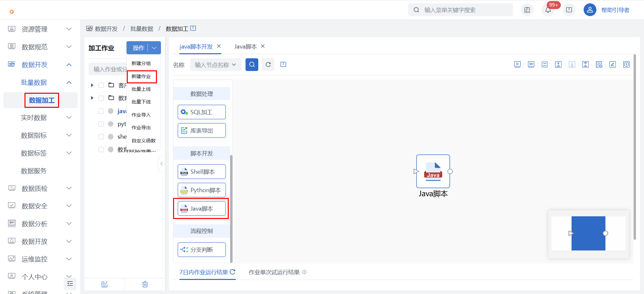
Task: Expand the 客户 folder tree arrow
Action: [x=92, y=85]
